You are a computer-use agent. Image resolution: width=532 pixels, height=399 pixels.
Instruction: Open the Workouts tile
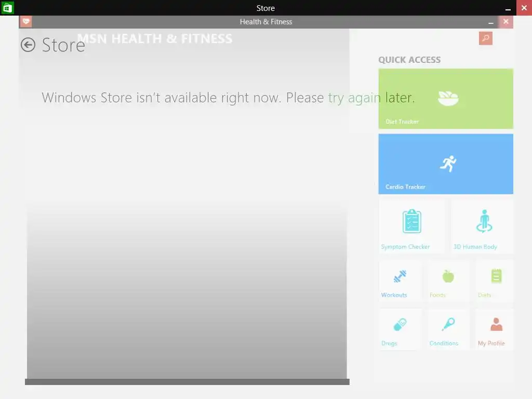(x=401, y=281)
